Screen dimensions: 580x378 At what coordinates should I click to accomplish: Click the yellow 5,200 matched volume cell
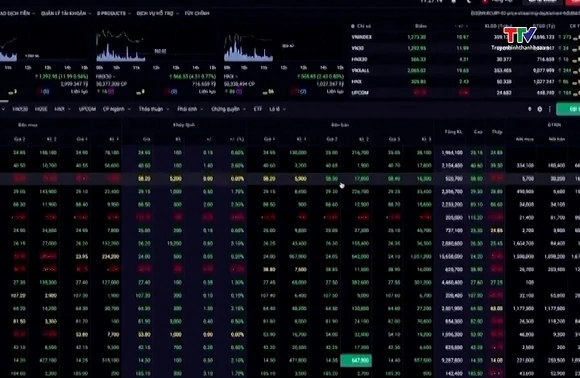click(176, 179)
